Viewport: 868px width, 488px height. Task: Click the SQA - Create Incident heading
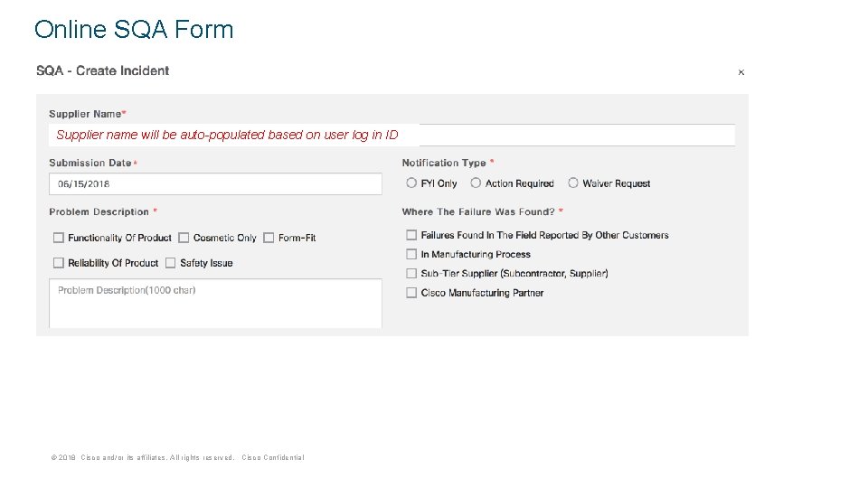point(102,70)
